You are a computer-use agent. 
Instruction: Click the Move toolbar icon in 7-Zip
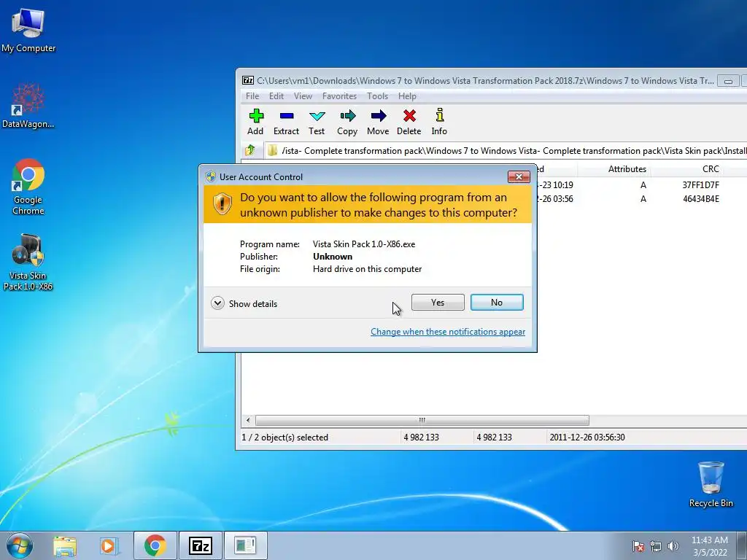[x=379, y=122]
